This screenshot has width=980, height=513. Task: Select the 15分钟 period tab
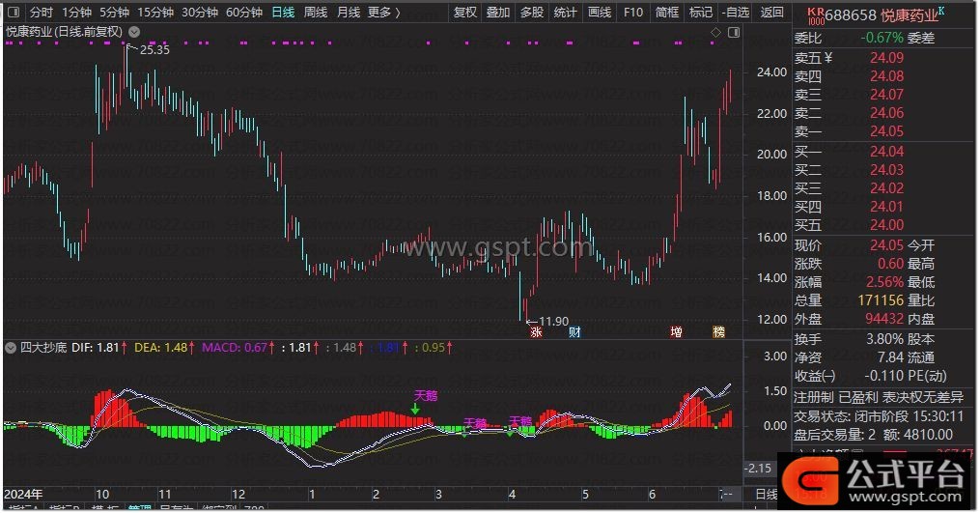[x=155, y=12]
